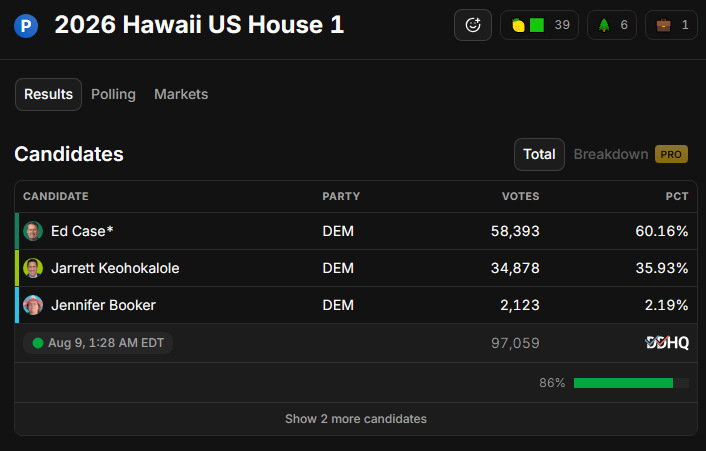Image resolution: width=706 pixels, height=451 pixels.
Task: Switch to Breakdown view
Action: point(611,154)
